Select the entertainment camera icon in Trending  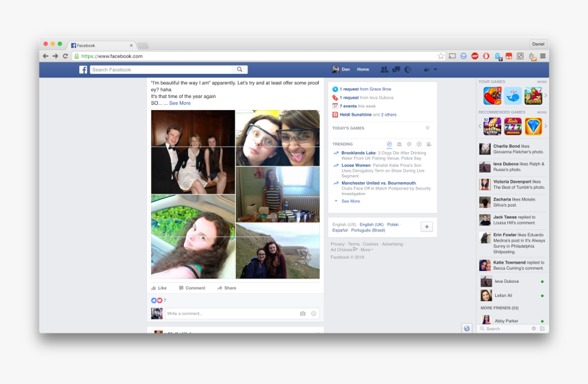click(429, 144)
